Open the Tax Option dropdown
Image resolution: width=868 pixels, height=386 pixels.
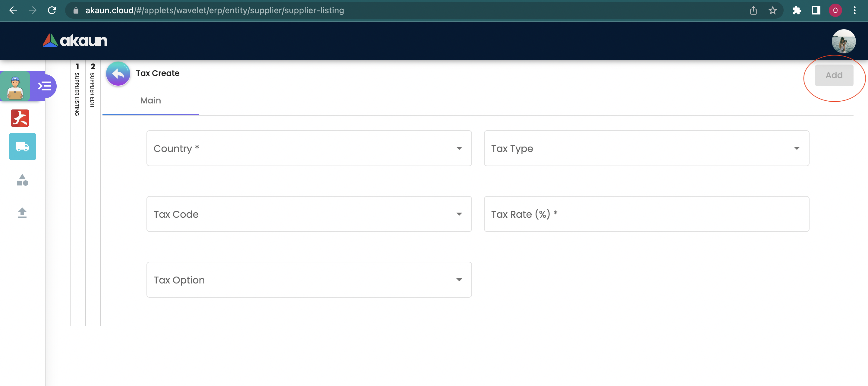309,280
